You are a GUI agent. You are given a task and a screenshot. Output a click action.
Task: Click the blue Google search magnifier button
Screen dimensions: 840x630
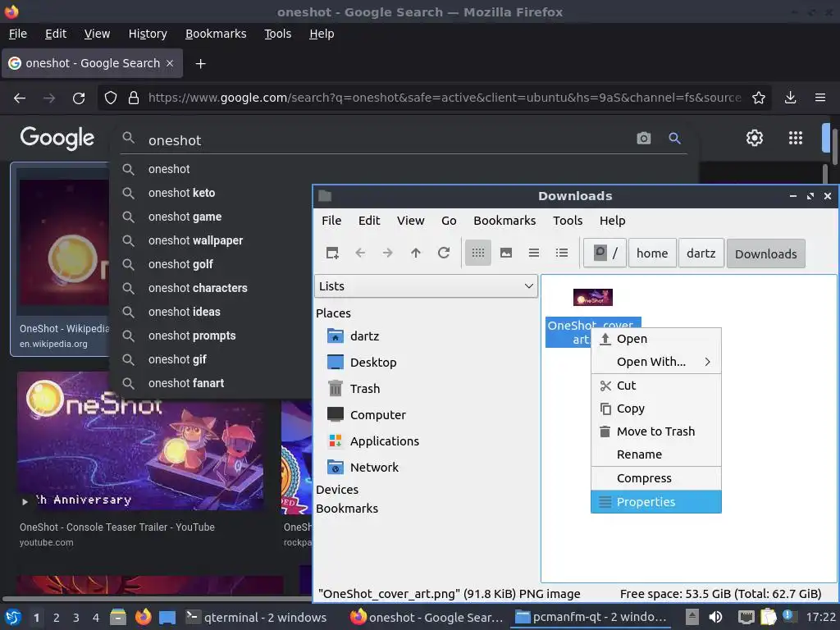tap(674, 138)
